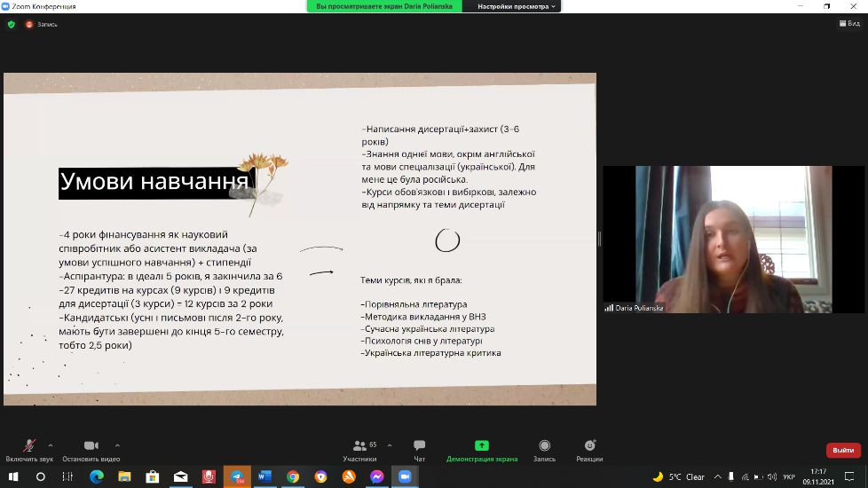Open Microsoft Word from the taskbar
The width and height of the screenshot is (868, 488).
(264, 476)
